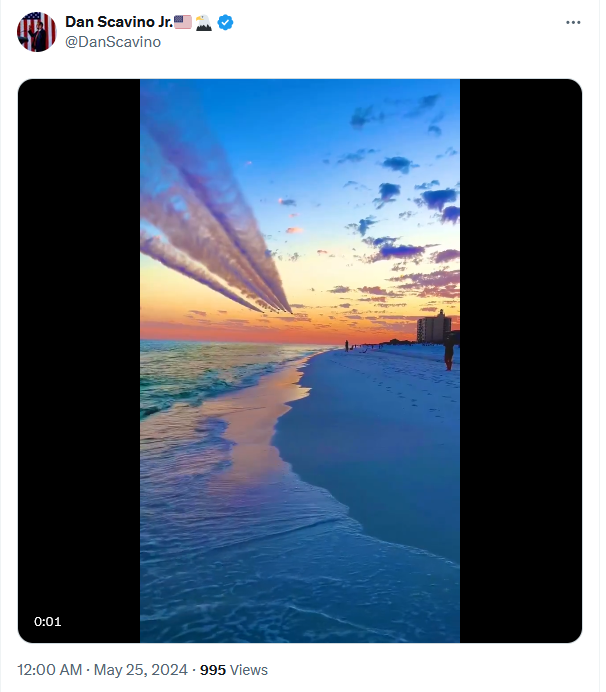606x692 pixels.
Task: Click Dan Scavino's profile avatar picture
Action: tap(37, 32)
